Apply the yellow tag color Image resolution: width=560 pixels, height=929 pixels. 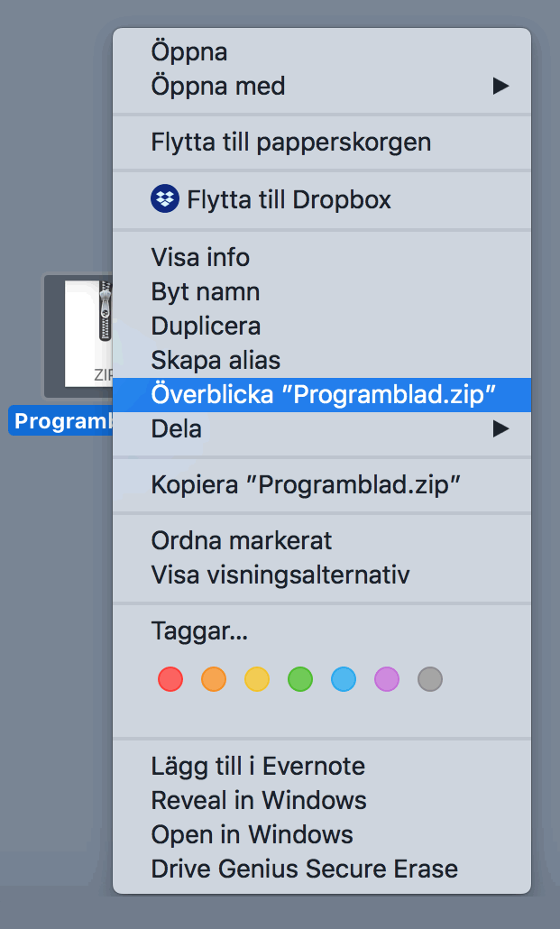[257, 679]
